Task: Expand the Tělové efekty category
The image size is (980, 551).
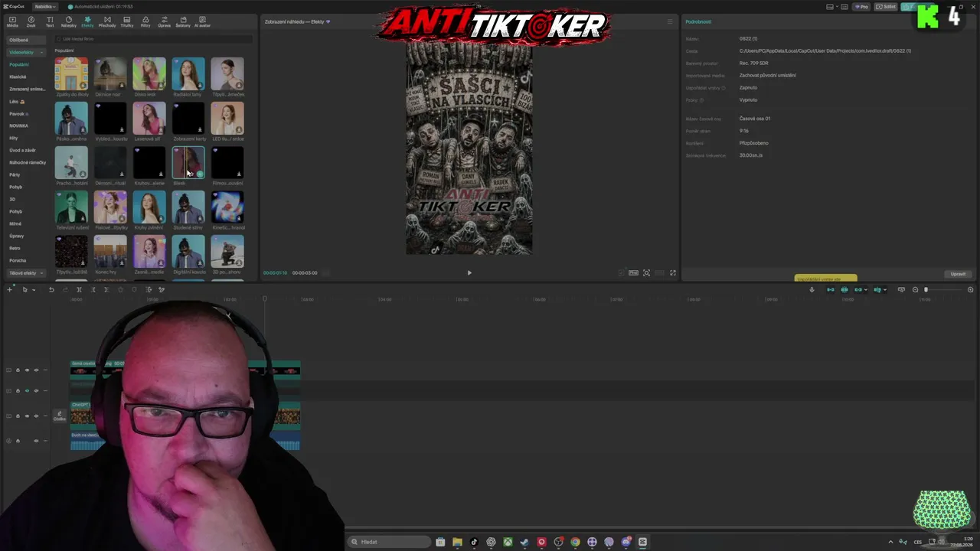Action: pyautogui.click(x=26, y=272)
